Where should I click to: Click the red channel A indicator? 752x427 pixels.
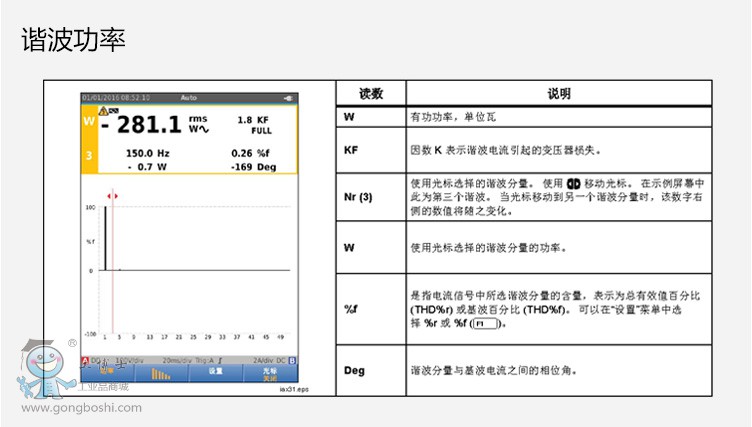tap(86, 359)
